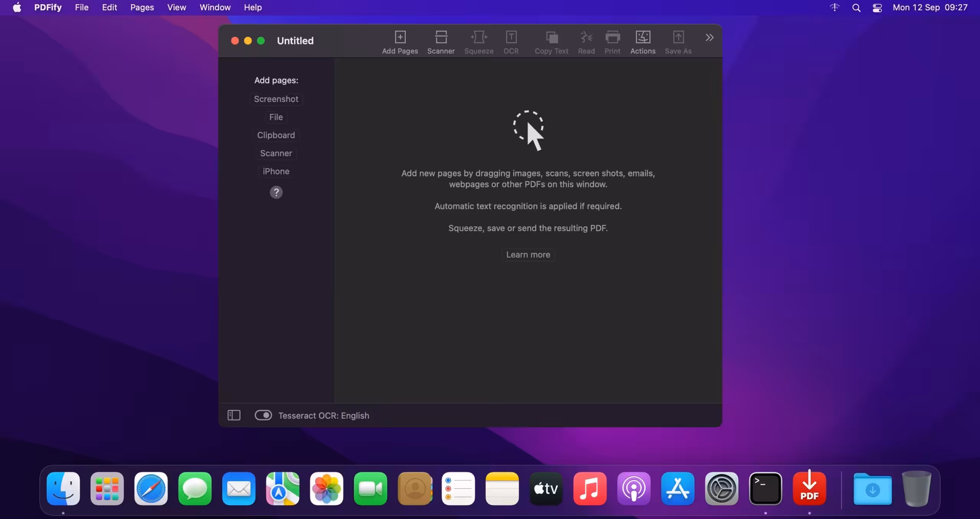Toggle the Tesseract OCR switch
The image size is (980, 519).
263,415
